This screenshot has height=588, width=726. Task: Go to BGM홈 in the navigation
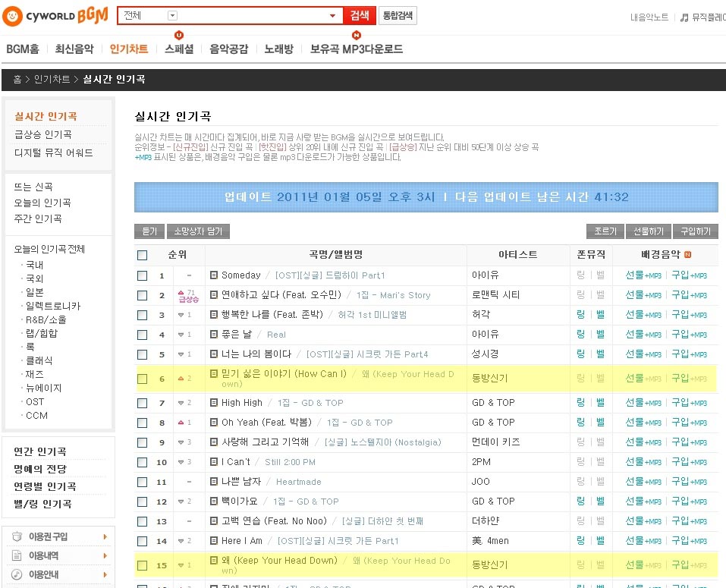[23, 49]
